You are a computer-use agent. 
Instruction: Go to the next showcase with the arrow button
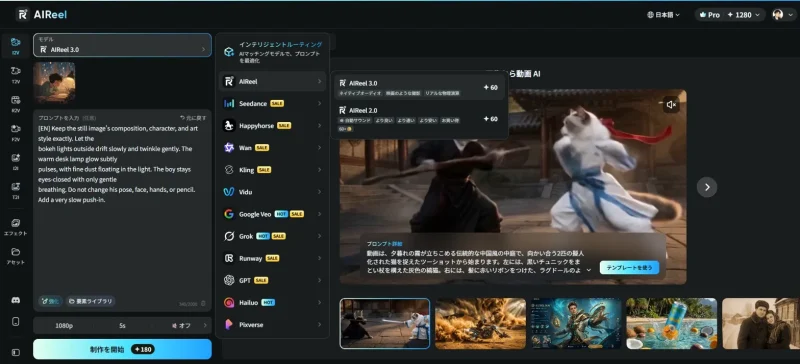707,187
